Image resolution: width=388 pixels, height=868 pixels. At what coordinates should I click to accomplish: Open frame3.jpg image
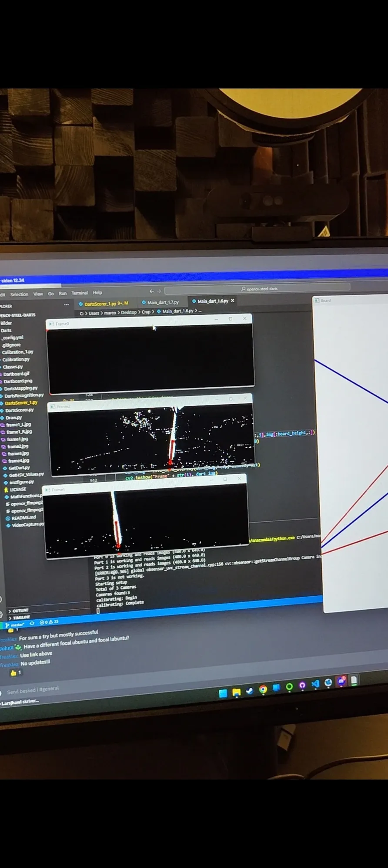coord(17,453)
